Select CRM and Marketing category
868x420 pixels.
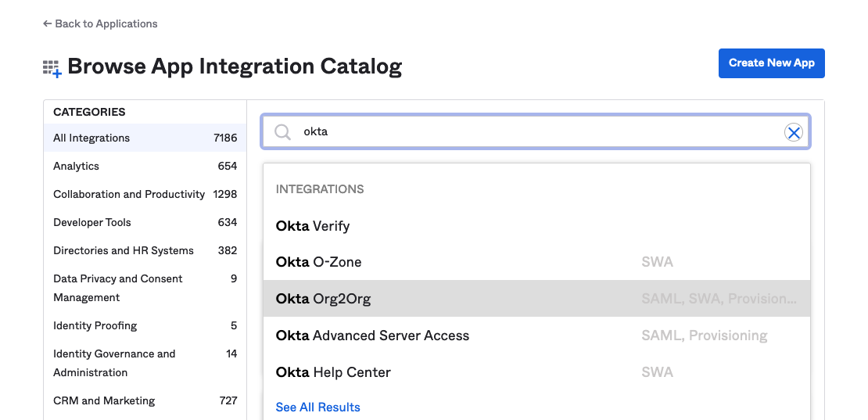[x=104, y=400]
